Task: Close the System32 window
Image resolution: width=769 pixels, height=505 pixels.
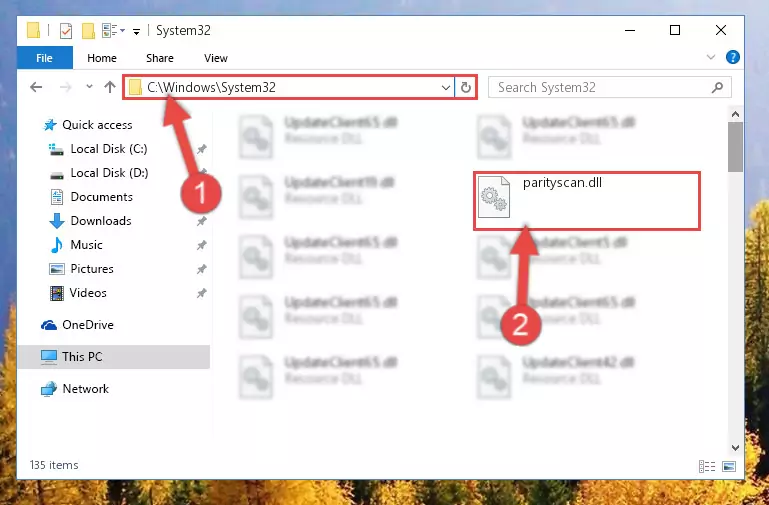Action: pyautogui.click(x=721, y=30)
